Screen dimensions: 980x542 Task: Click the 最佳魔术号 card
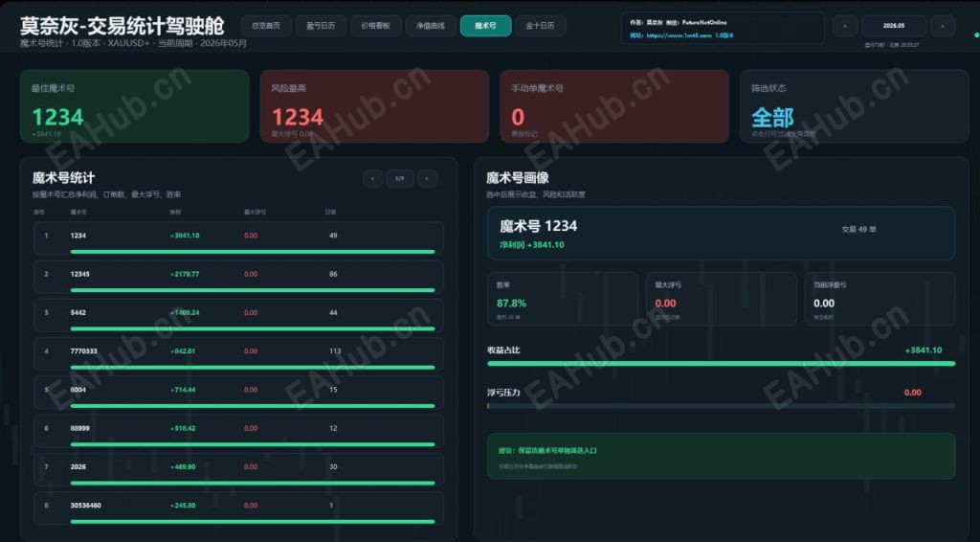[x=134, y=105]
